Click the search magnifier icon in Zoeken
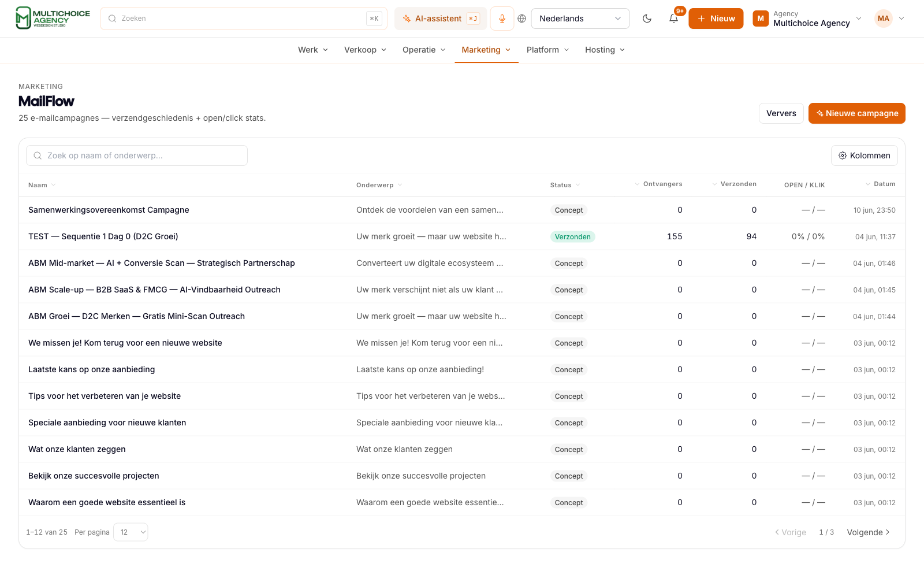This screenshot has height=578, width=924. point(112,18)
